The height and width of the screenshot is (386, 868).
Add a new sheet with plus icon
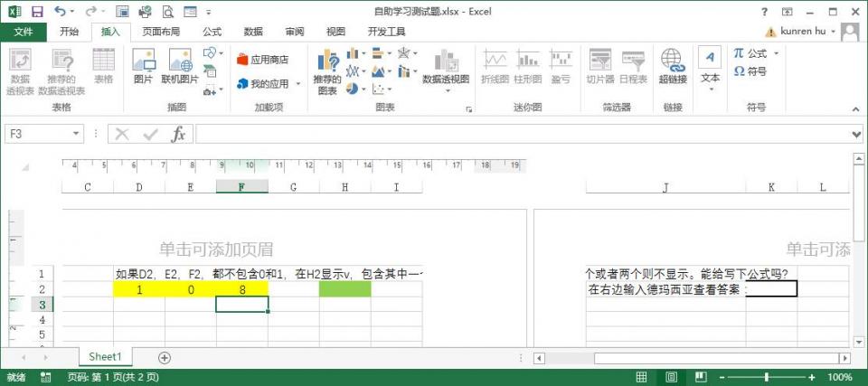point(165,358)
